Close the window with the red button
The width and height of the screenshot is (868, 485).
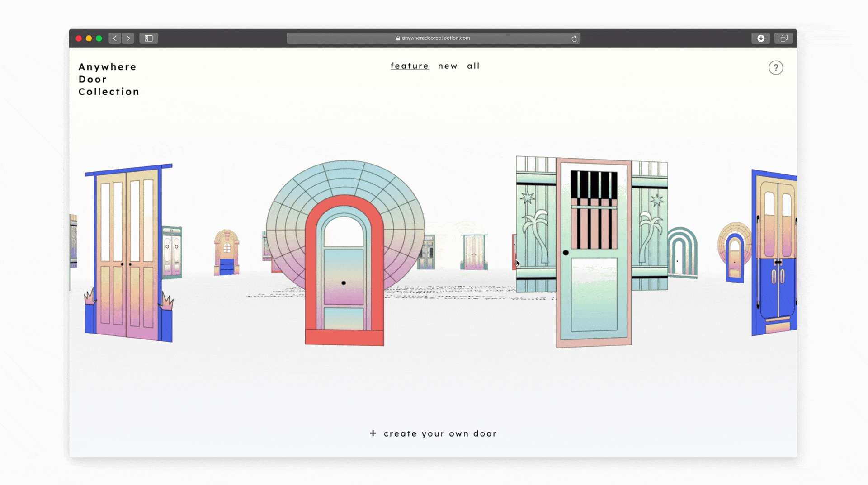[x=79, y=38]
